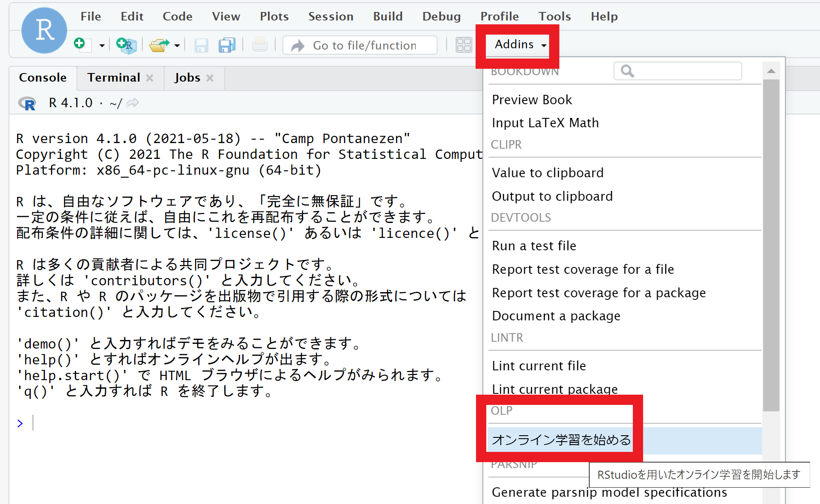Select Document a package addin

tap(625, 316)
